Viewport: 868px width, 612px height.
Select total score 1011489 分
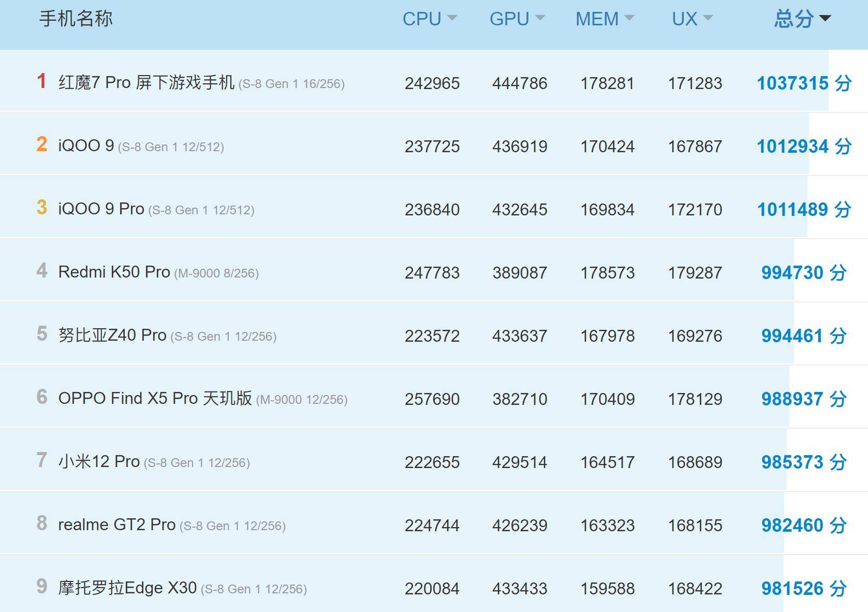804,209
